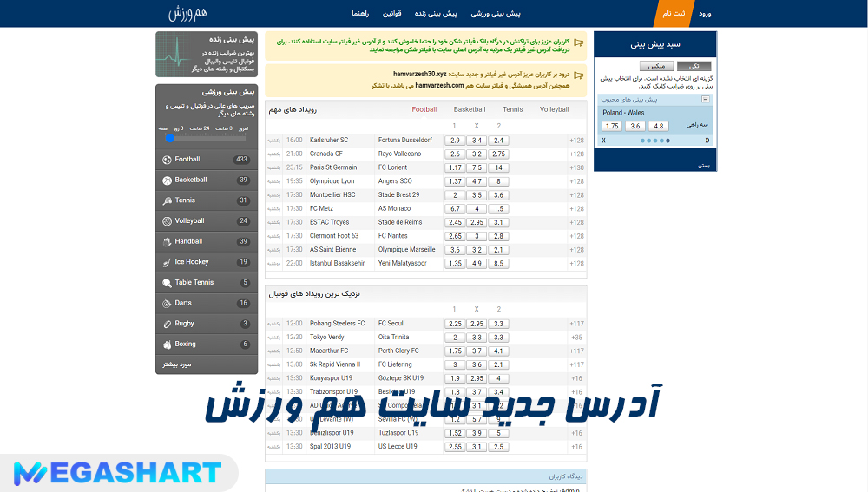The width and height of the screenshot is (868, 492).
Task: Click the Basketball icon in sidebar
Action: (x=167, y=180)
